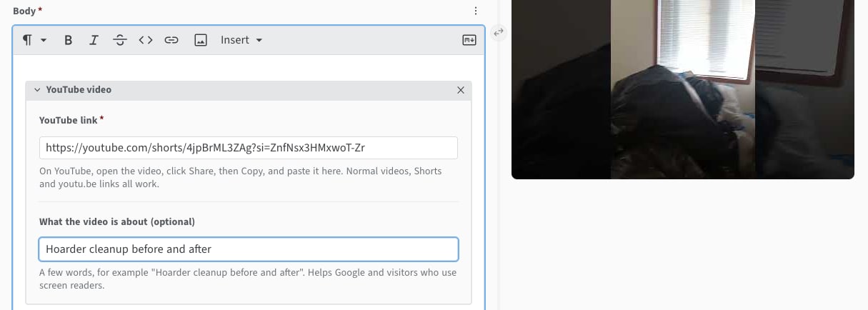This screenshot has height=310, width=868.
Task: Click the YouTube link input field
Action: (x=249, y=148)
